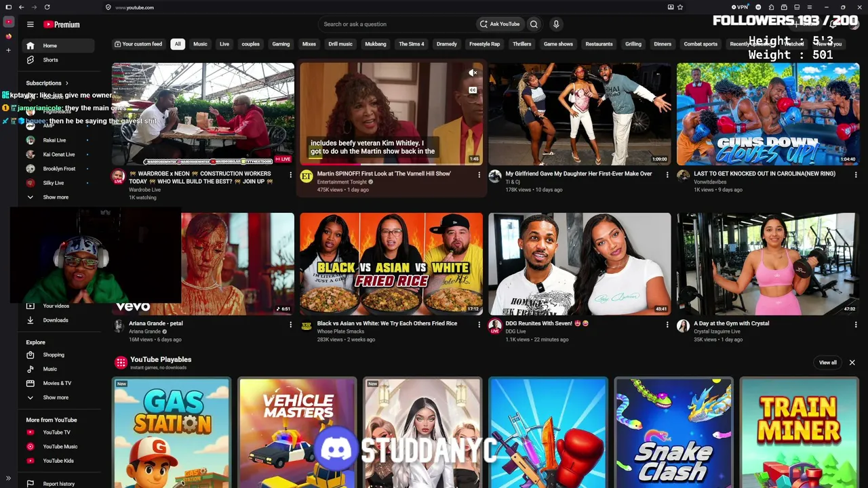The height and width of the screenshot is (488, 868).
Task: Open Movies & TV under Explore
Action: pyautogui.click(x=57, y=383)
